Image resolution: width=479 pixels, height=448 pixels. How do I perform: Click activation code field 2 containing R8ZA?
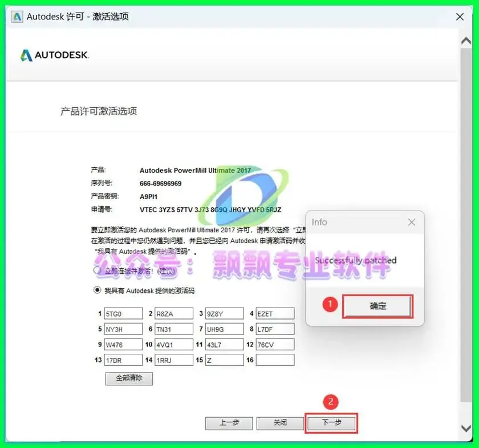pyautogui.click(x=174, y=313)
